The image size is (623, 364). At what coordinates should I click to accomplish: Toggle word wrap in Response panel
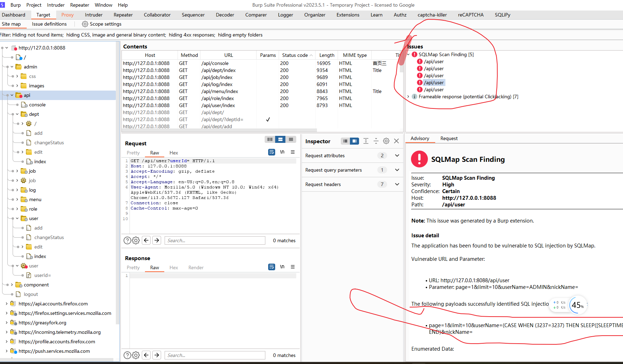[272, 267]
